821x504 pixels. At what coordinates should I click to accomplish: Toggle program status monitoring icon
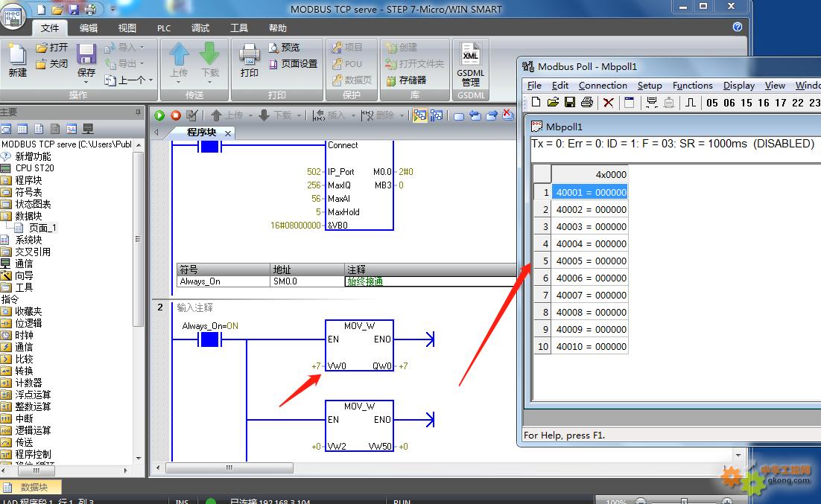pos(419,115)
